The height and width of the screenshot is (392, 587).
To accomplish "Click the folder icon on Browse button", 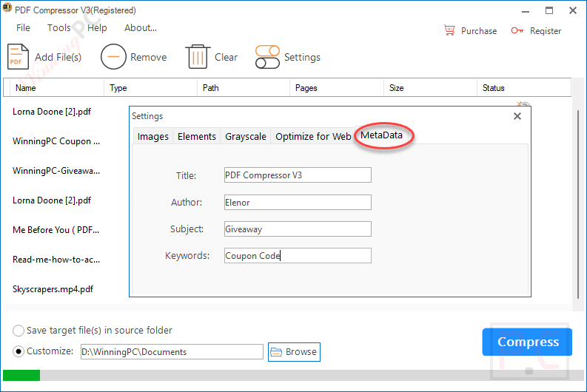I will coord(276,352).
